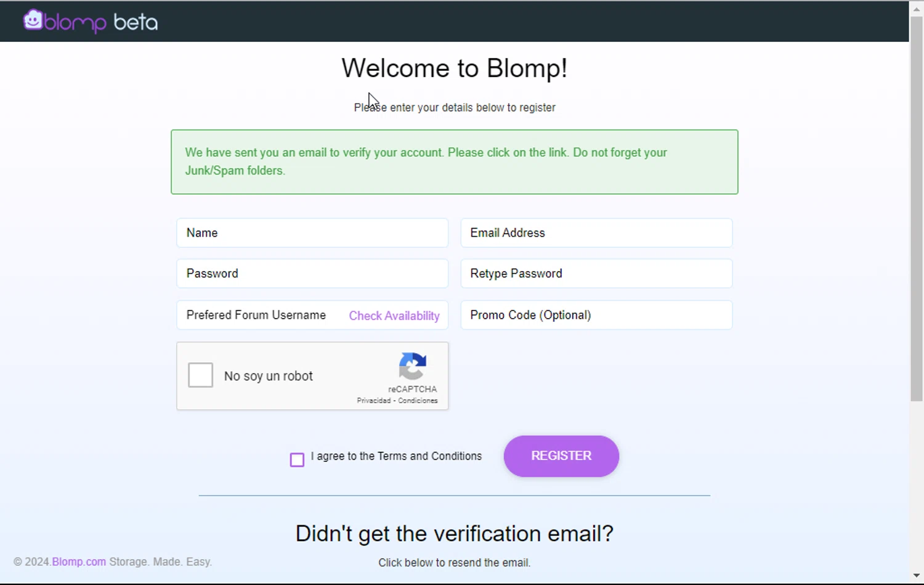Follow the Blomp.com footer link
Viewport: 924px width, 585px height.
coord(79,562)
